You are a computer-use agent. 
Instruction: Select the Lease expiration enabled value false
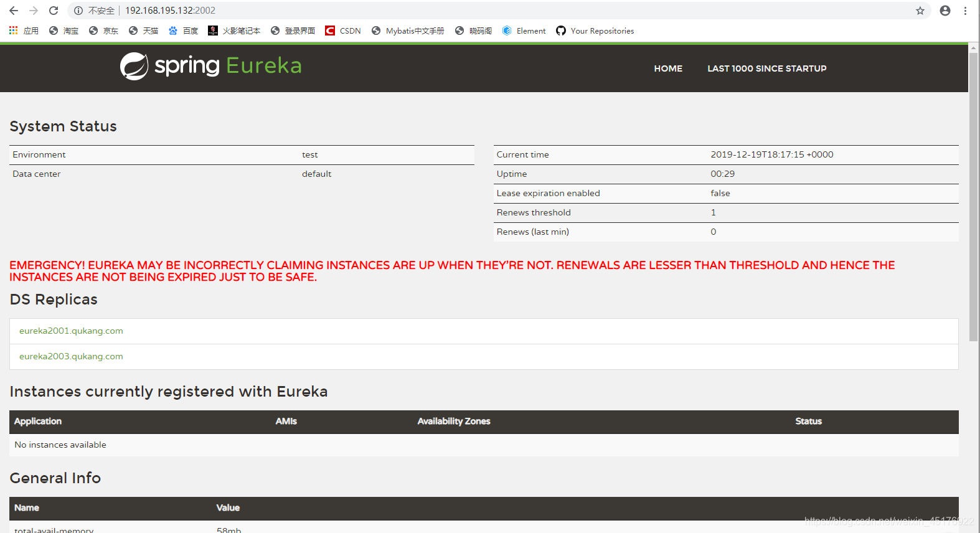(x=720, y=193)
